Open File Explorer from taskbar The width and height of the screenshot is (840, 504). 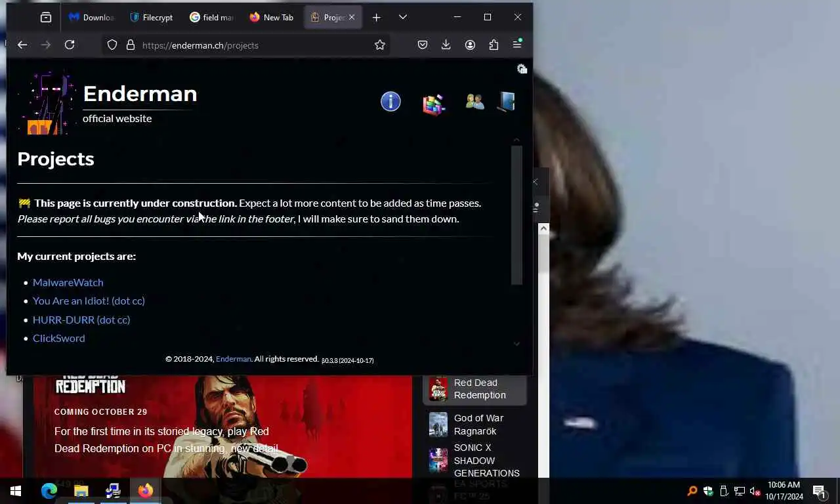(x=81, y=491)
